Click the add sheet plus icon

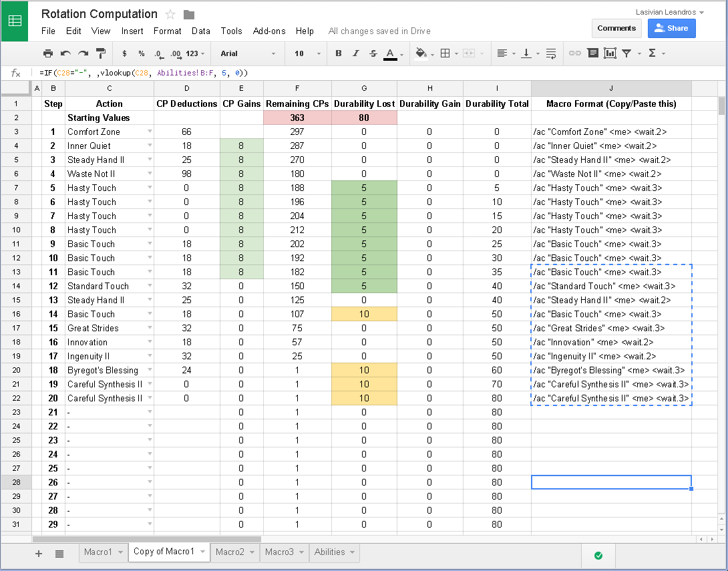pyautogui.click(x=39, y=554)
